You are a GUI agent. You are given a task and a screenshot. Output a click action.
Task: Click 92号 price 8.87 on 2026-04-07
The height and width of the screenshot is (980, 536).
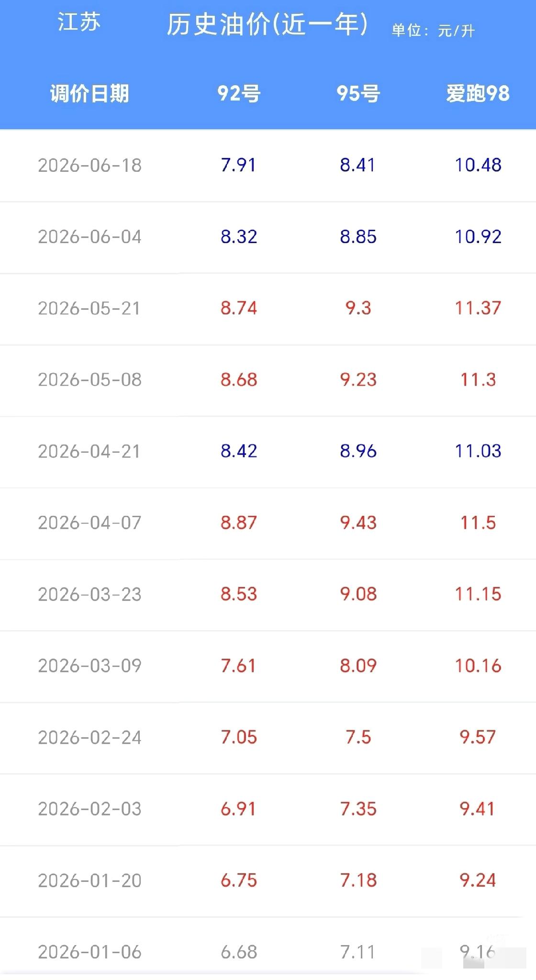[239, 523]
